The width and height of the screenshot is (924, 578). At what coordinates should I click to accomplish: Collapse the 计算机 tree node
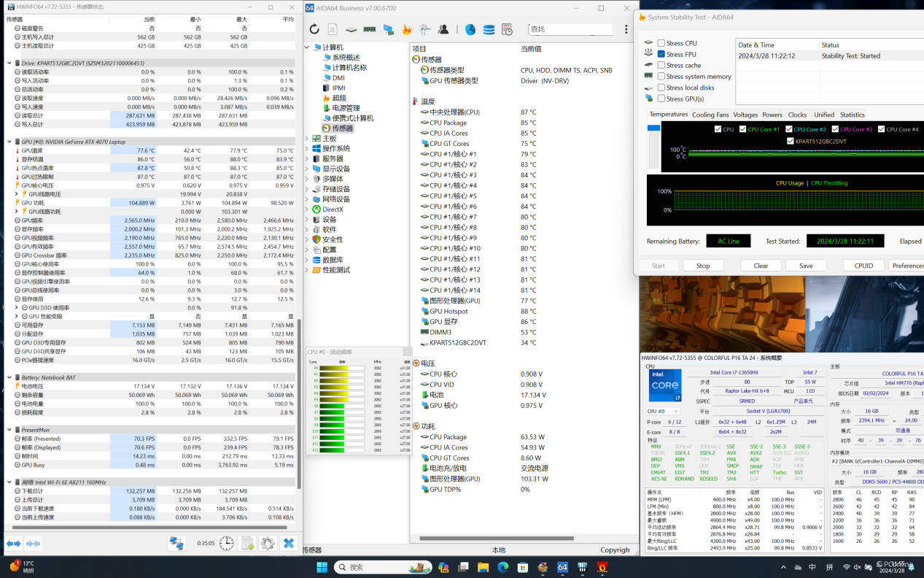[x=307, y=47]
